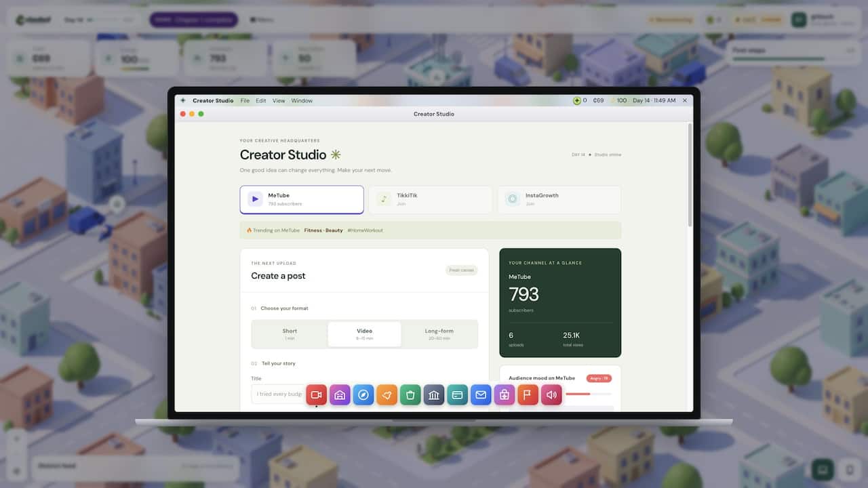Viewport: 868px width, 488px height.
Task: Click the green plus coin icon in menu bar
Action: pyautogui.click(x=577, y=100)
